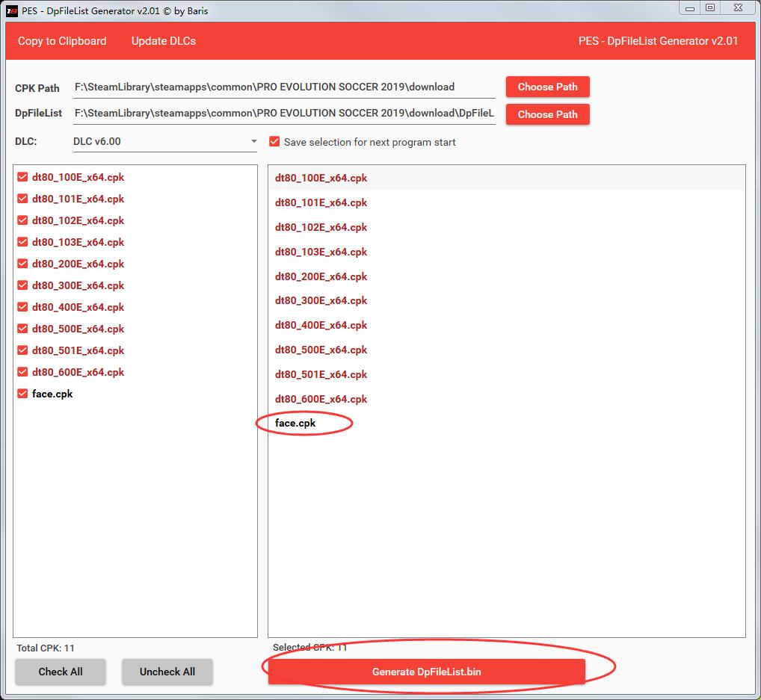Click Choose Path button for CPK Path

(x=547, y=87)
